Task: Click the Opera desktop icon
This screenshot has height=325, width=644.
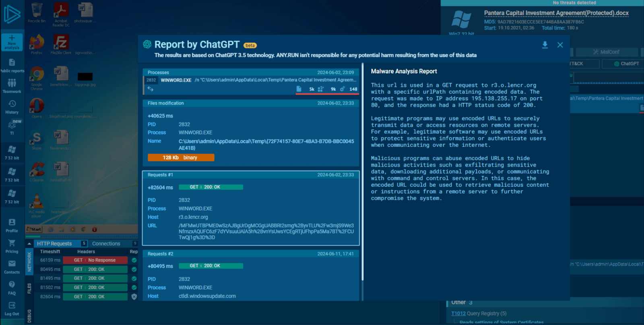Action: (37, 108)
